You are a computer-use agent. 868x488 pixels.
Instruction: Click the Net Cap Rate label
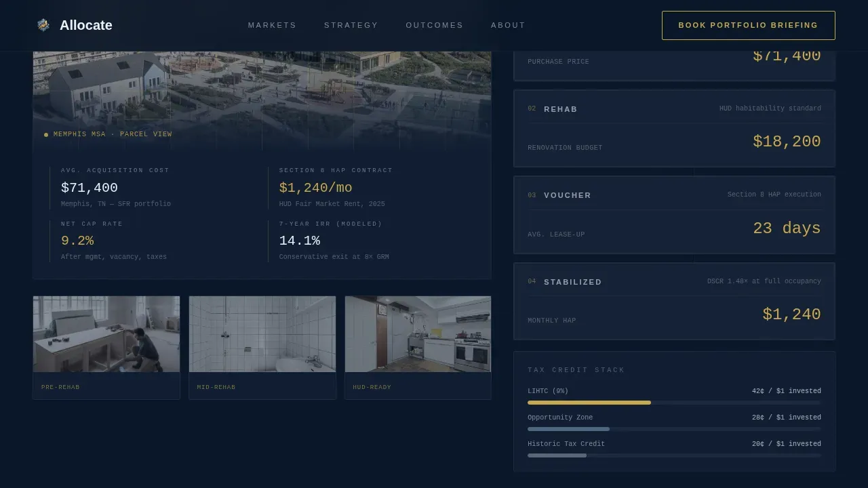pos(92,224)
